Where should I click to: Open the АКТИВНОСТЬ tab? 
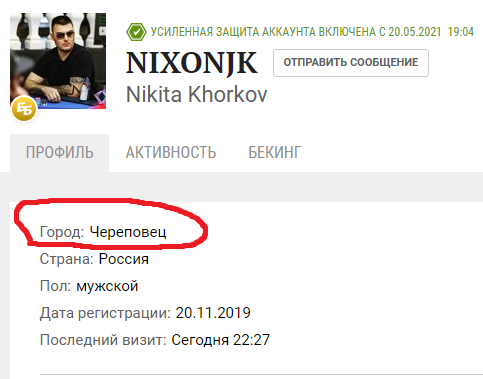tap(171, 153)
